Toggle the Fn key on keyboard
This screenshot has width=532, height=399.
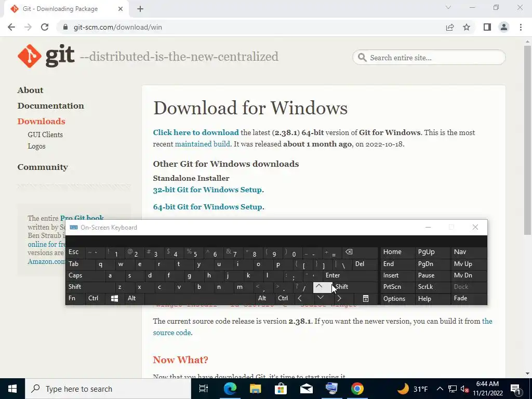[x=75, y=298]
